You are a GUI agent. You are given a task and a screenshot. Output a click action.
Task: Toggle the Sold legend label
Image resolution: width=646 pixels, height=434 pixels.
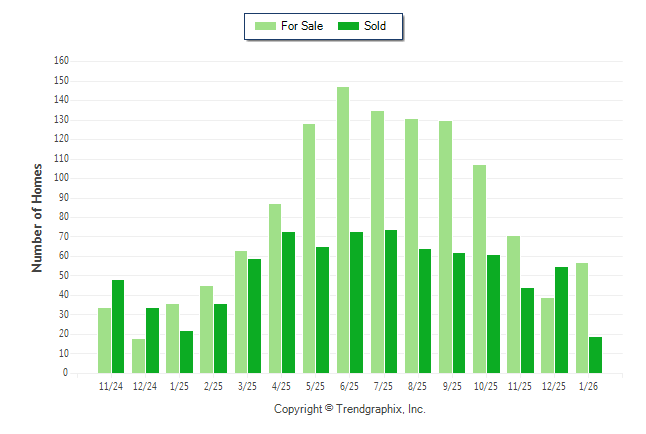(x=375, y=26)
